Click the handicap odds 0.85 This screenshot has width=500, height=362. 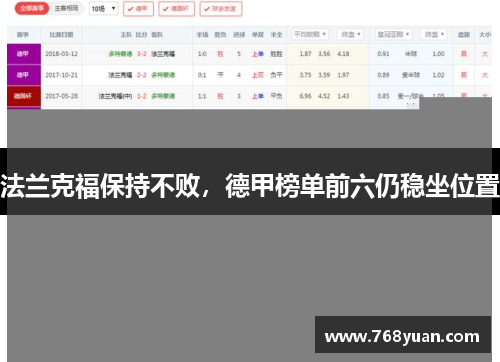(383, 96)
